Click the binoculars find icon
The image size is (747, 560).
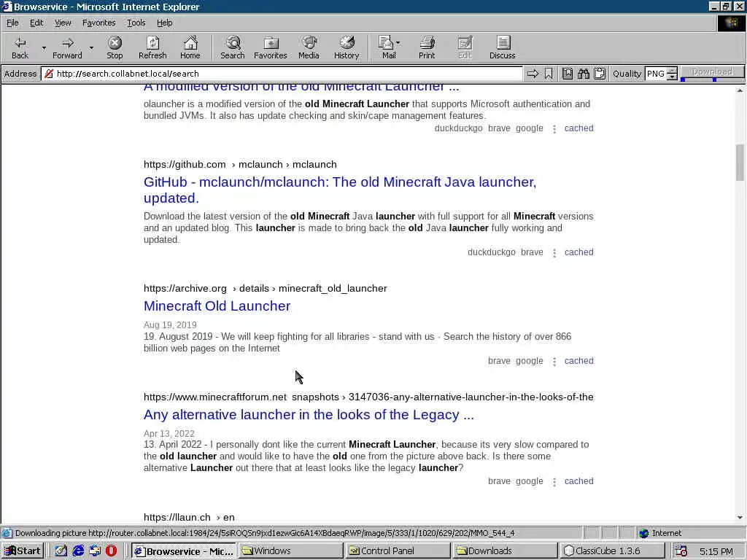[583, 74]
